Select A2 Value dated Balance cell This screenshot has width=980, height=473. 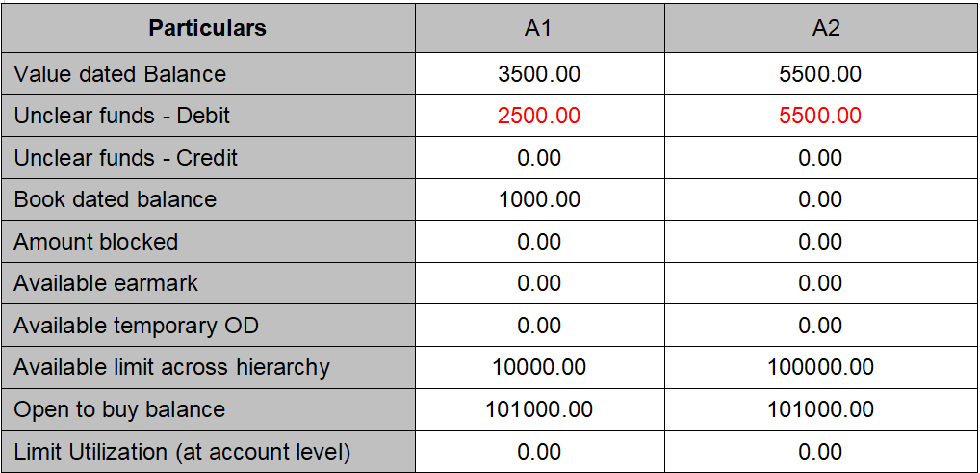[x=820, y=74]
